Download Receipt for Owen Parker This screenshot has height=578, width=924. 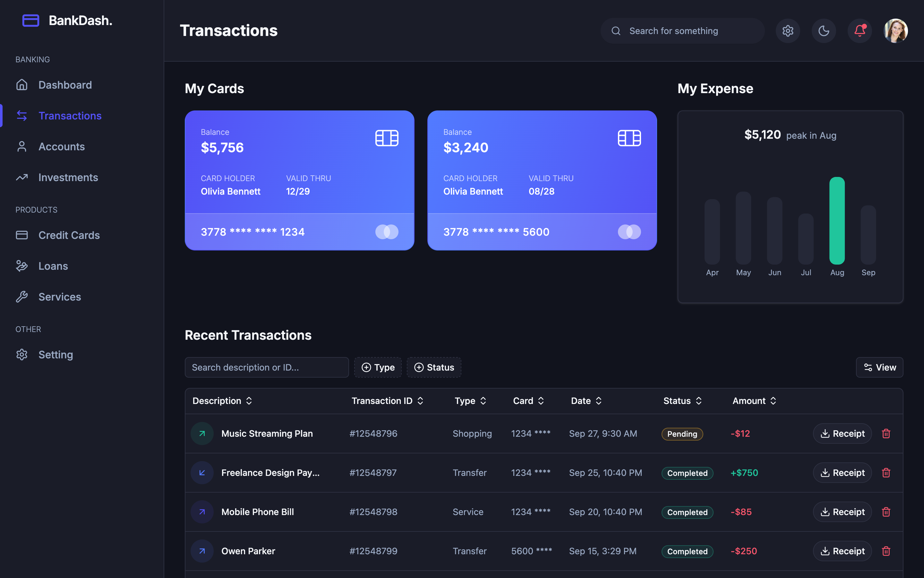(x=842, y=551)
